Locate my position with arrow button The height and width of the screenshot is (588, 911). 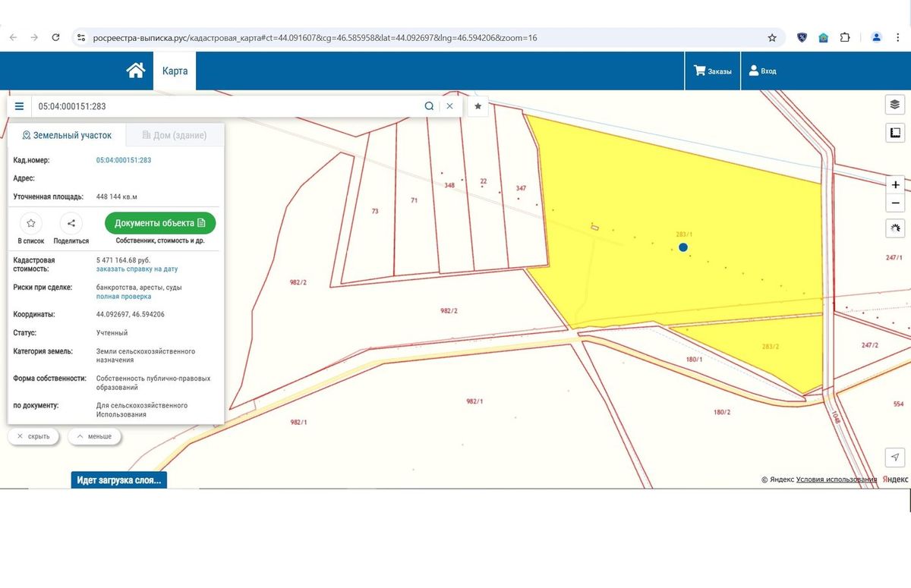coord(895,457)
